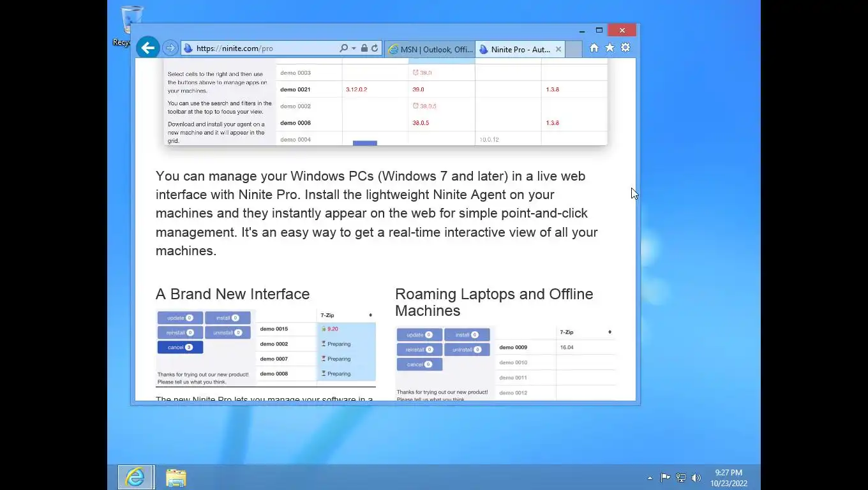Close the Ninite Pro tab

click(x=558, y=49)
